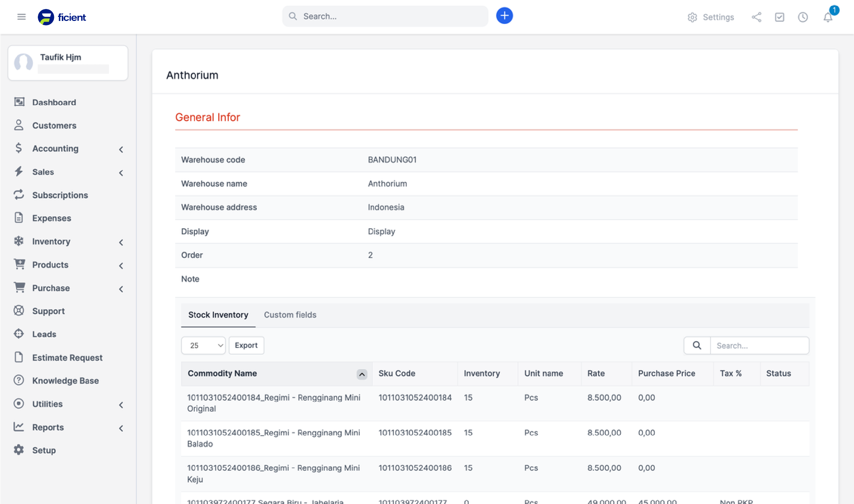
Task: Select the Stock Inventory tab
Action: point(218,315)
